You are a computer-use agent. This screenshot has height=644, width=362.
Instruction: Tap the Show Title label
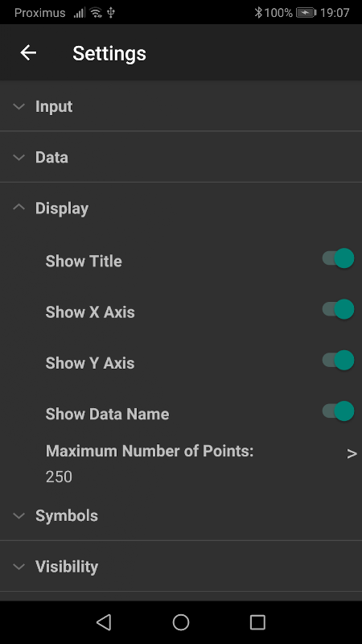pos(84,261)
